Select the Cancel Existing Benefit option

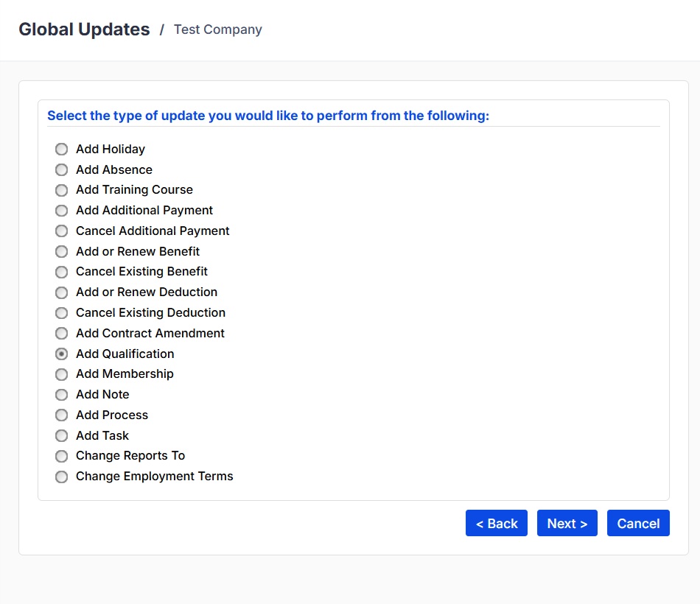point(61,272)
